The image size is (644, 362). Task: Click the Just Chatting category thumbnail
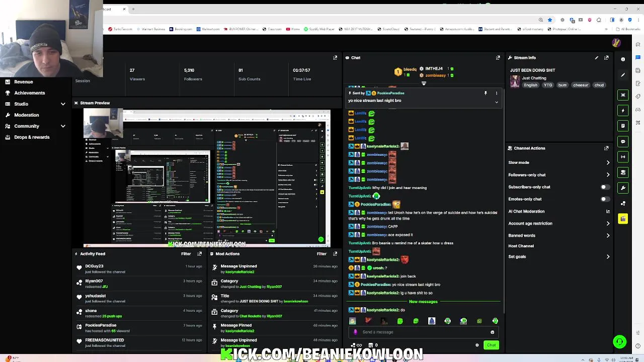point(515,81)
